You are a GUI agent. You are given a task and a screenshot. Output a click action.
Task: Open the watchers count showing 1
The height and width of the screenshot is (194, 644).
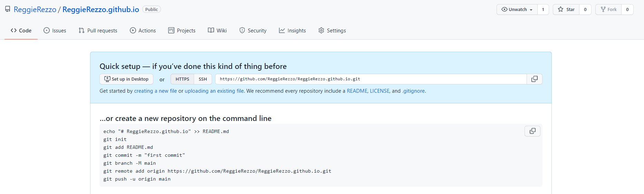(x=543, y=9)
